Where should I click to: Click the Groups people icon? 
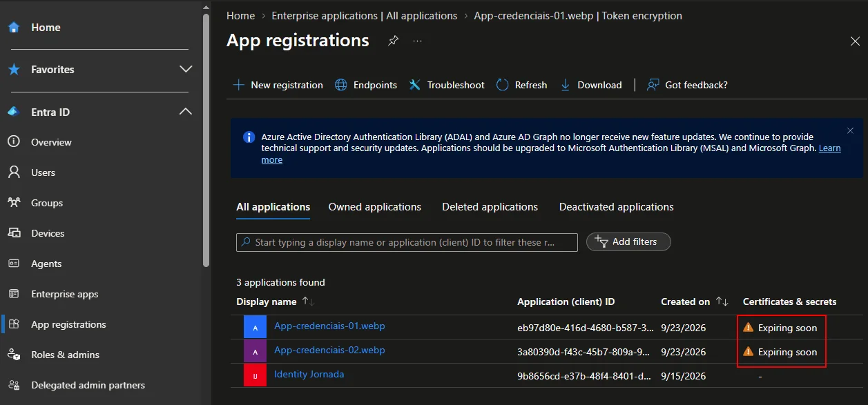pyautogui.click(x=14, y=203)
